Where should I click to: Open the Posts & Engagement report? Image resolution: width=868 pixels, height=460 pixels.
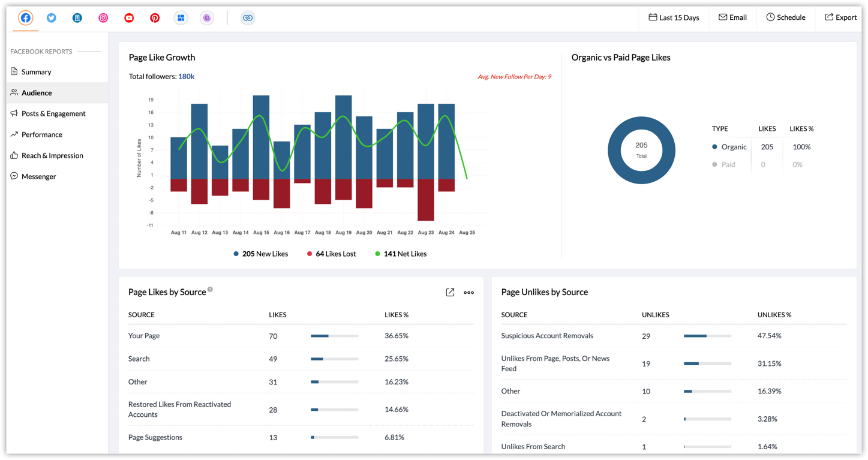coord(53,113)
